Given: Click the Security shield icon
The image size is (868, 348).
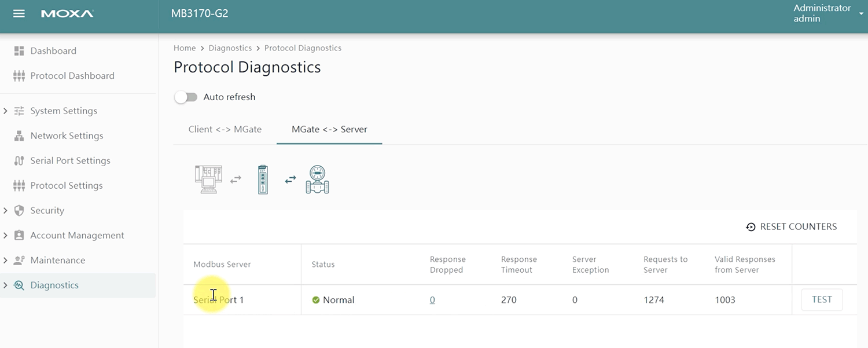Looking at the screenshot, I should (19, 211).
